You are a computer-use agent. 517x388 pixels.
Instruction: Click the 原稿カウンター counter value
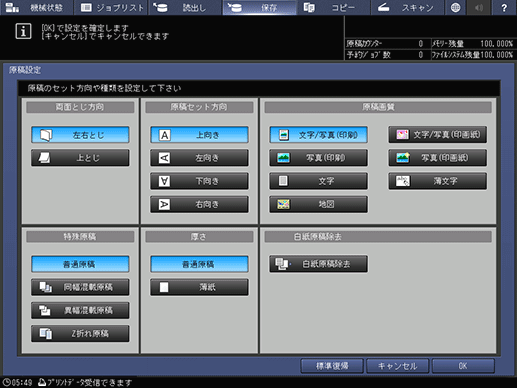[421, 44]
